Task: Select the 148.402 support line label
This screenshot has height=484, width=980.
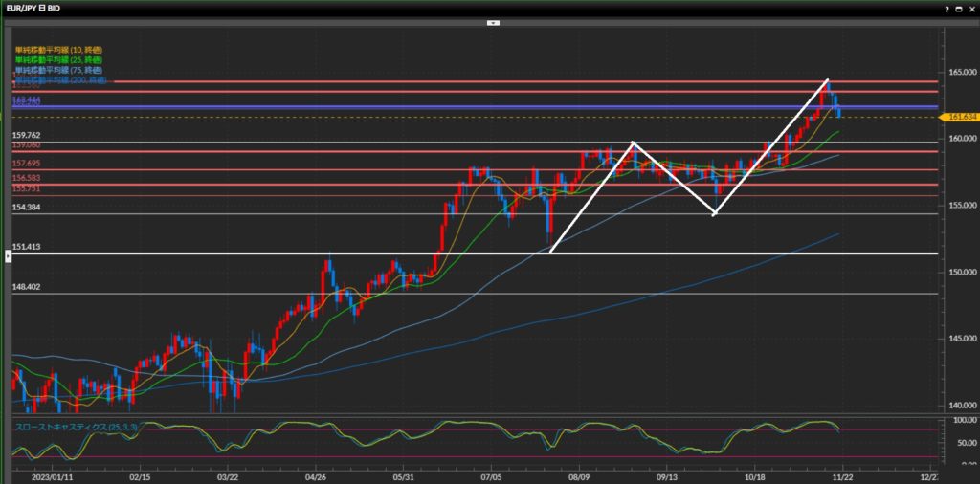Action: coord(25,287)
